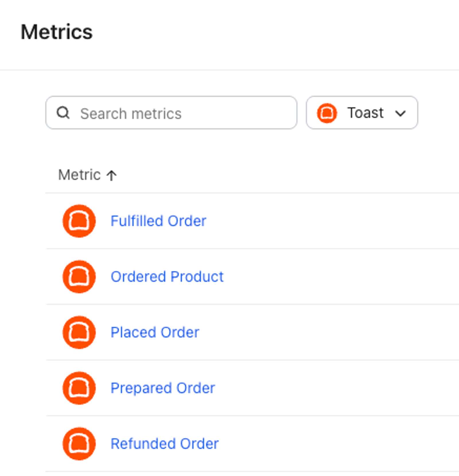Open the Refunded Order metric
Viewport: 459px width, 476px height.
click(x=165, y=444)
